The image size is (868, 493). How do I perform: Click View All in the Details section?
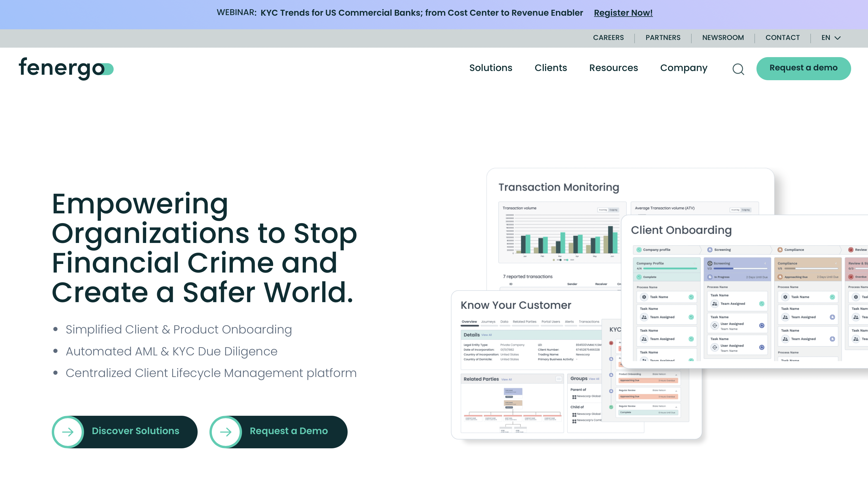[487, 334]
